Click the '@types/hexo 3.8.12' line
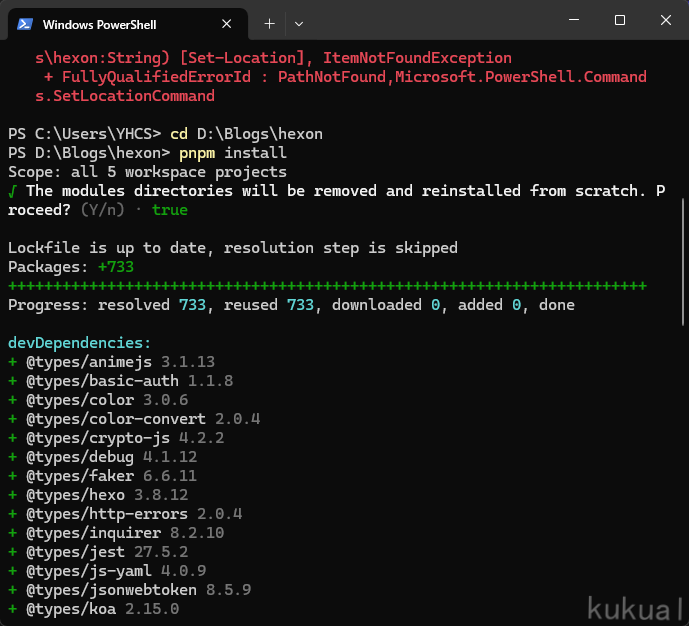The image size is (689, 626). pos(98,495)
